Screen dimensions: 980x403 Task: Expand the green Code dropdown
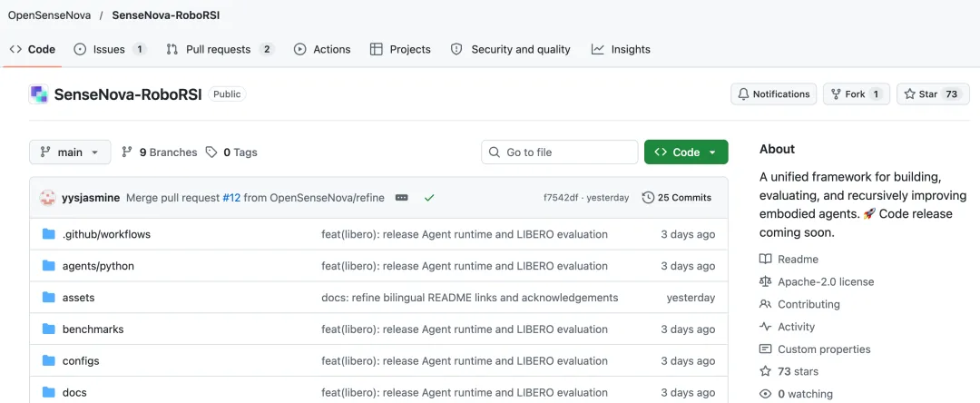(686, 152)
